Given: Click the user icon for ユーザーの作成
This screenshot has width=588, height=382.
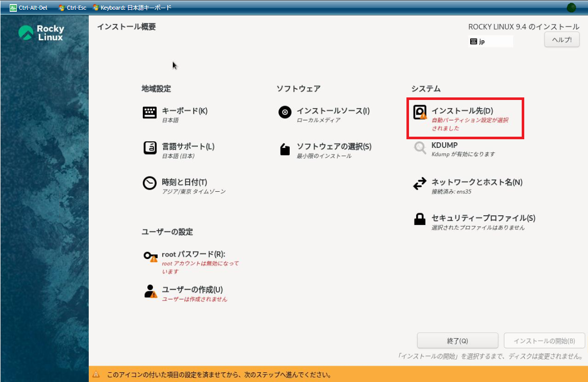Looking at the screenshot, I should click(x=150, y=291).
